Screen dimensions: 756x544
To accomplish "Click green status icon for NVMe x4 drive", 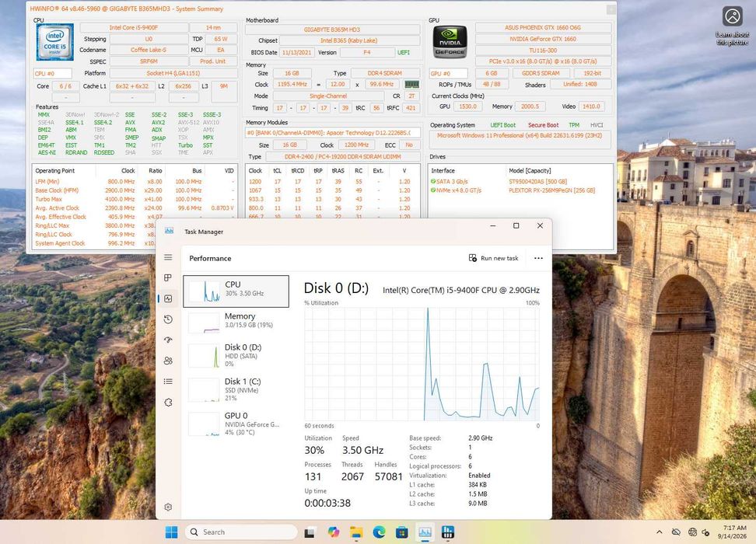I will click(433, 190).
